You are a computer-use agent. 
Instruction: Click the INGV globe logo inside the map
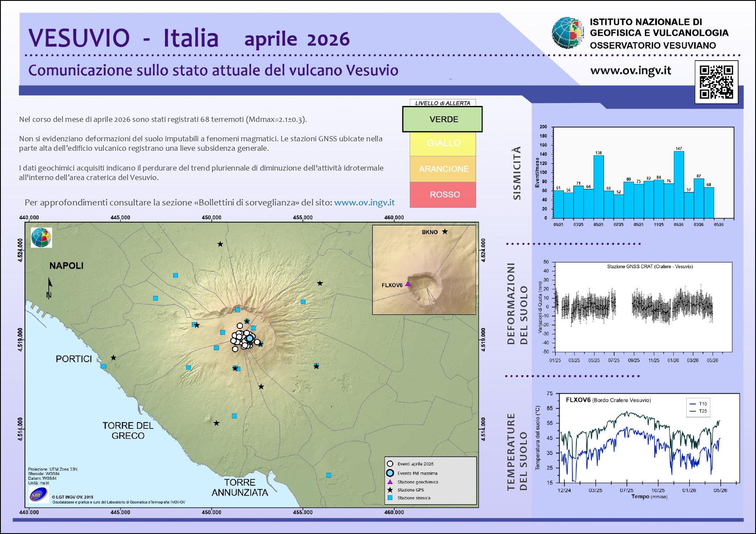coord(41,238)
